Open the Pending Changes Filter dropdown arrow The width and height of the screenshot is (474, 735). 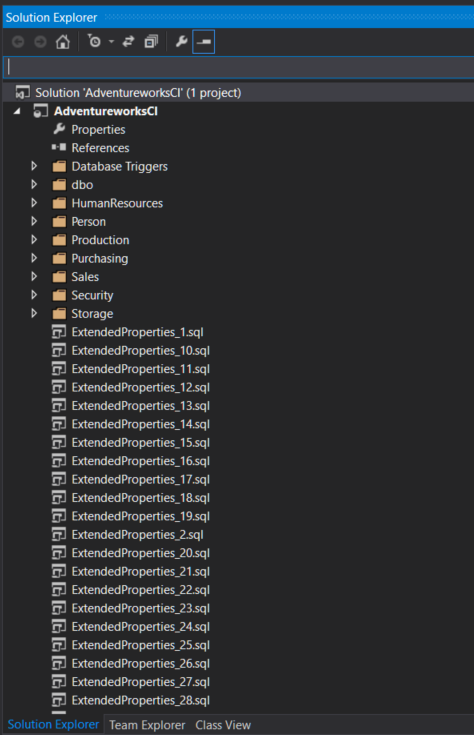click(111, 42)
